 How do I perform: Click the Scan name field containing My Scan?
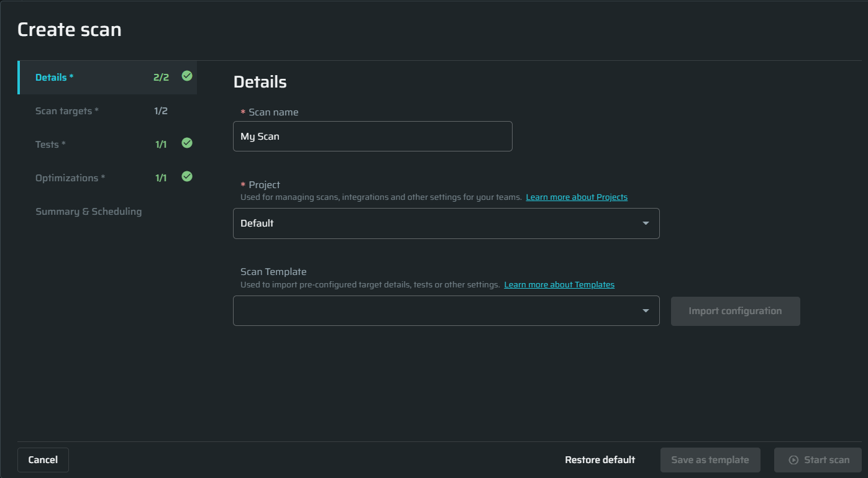tap(373, 136)
